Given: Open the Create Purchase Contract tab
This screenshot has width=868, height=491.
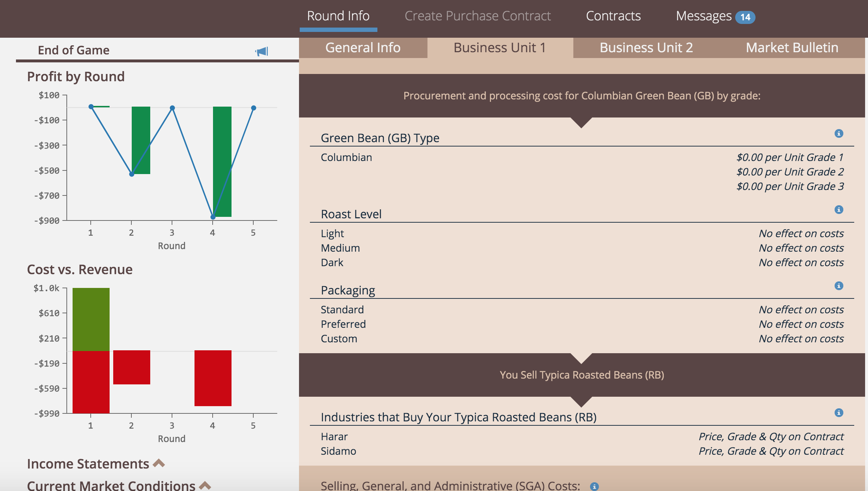Looking at the screenshot, I should point(478,16).
